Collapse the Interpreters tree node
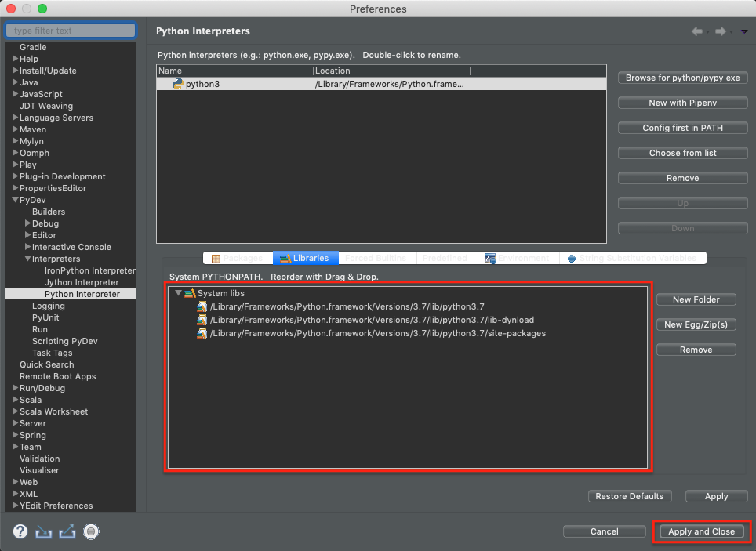The width and height of the screenshot is (756, 551). 27,259
